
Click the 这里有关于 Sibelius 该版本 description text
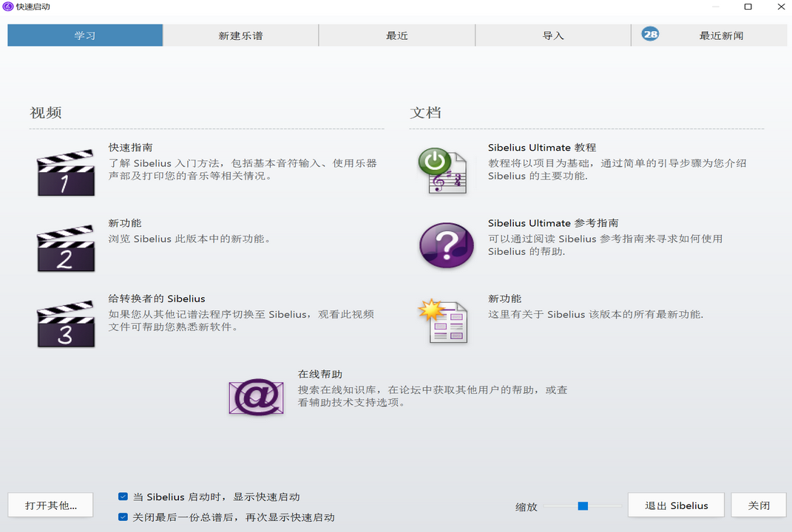(x=595, y=315)
